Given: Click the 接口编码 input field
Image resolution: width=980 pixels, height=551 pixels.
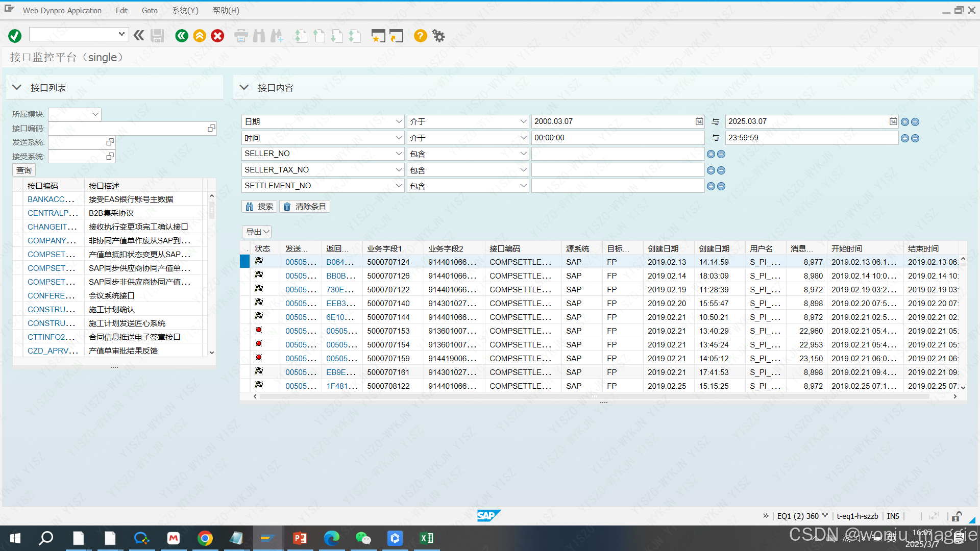Looking at the screenshot, I should [x=128, y=129].
